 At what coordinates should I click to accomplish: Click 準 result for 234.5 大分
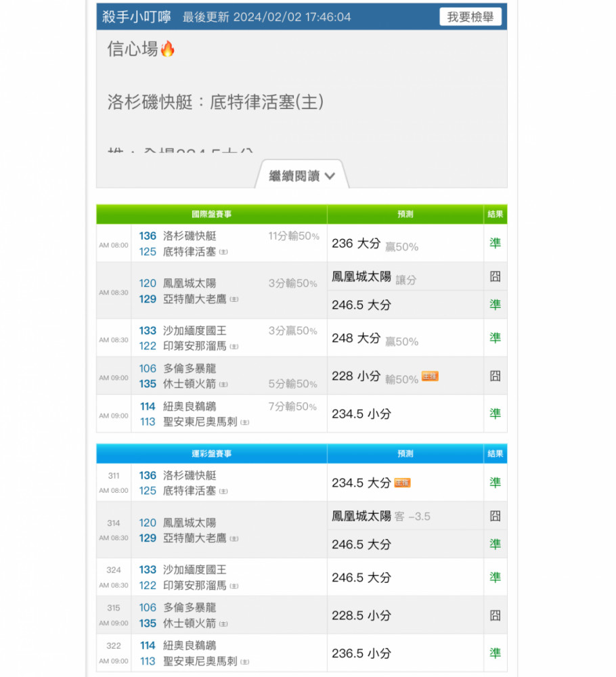tap(495, 482)
